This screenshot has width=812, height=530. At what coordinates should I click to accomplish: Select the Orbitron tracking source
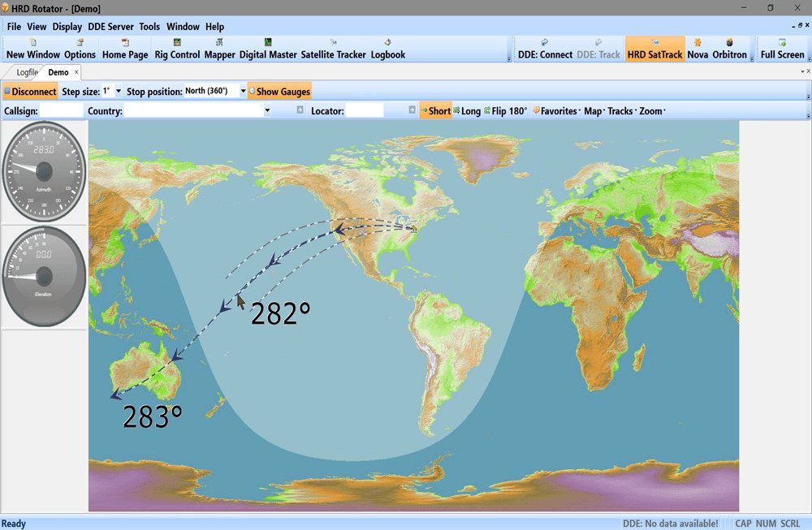coord(729,50)
